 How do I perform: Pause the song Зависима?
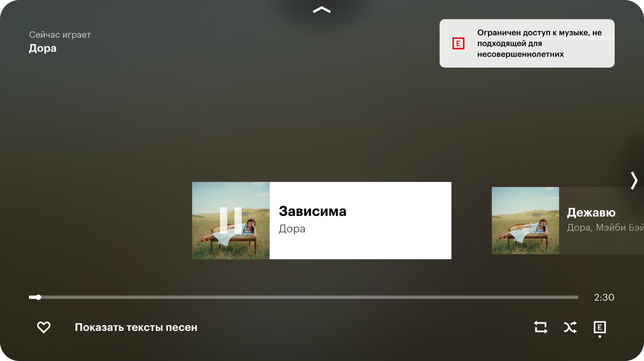point(230,221)
